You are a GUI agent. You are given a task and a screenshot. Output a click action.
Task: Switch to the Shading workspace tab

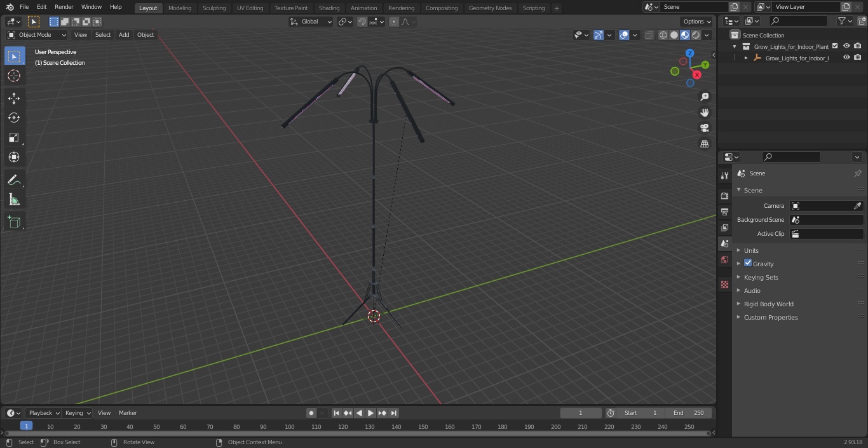[329, 8]
